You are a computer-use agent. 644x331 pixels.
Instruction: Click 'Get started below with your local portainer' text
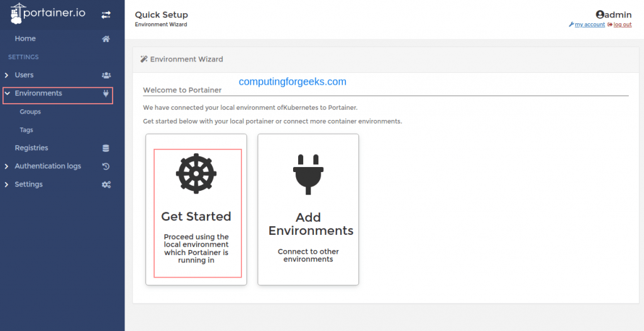(272, 121)
